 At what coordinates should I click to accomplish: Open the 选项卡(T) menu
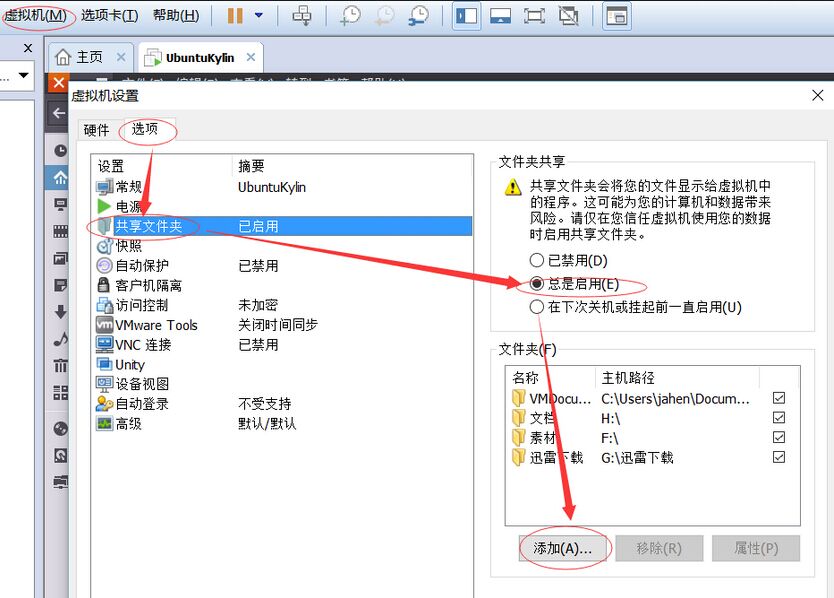[110, 15]
